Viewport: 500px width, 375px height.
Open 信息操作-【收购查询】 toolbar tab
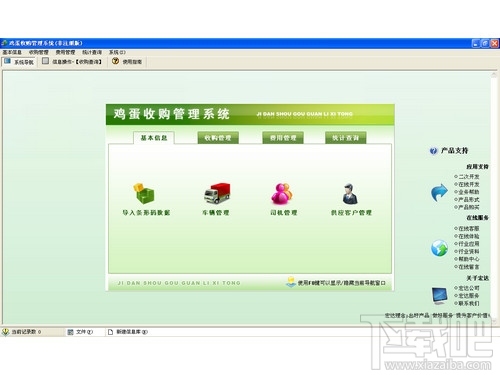click(x=72, y=62)
